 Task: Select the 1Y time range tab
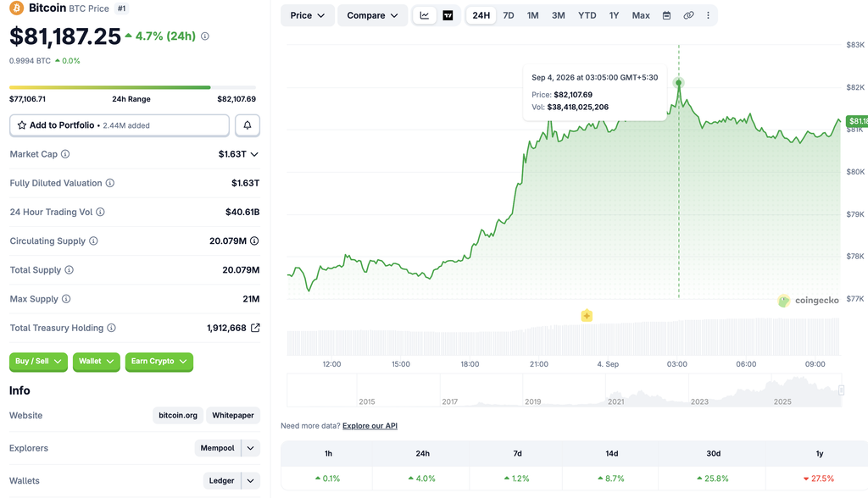(614, 15)
